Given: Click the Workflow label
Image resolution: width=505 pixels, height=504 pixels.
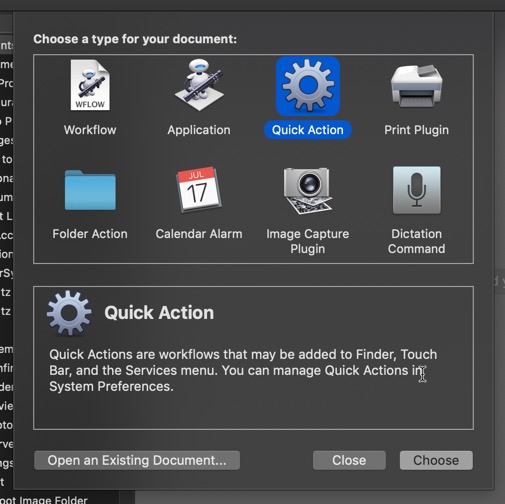Looking at the screenshot, I should pyautogui.click(x=90, y=130).
